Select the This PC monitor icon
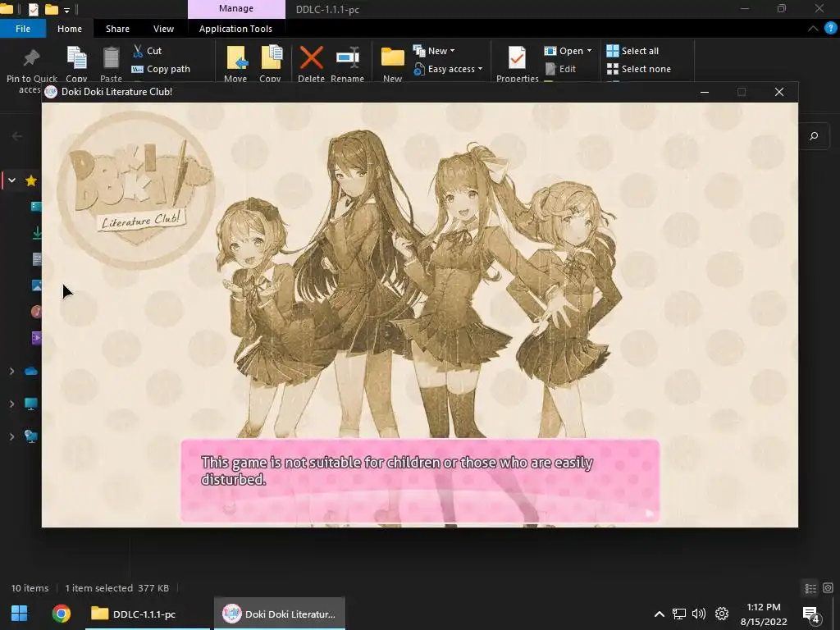 (31, 404)
